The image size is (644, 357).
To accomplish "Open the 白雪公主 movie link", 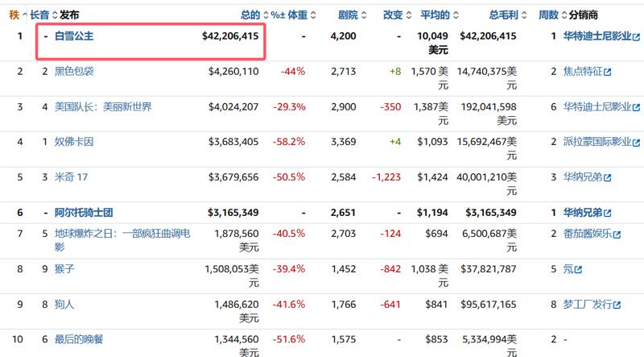I will pos(74,36).
